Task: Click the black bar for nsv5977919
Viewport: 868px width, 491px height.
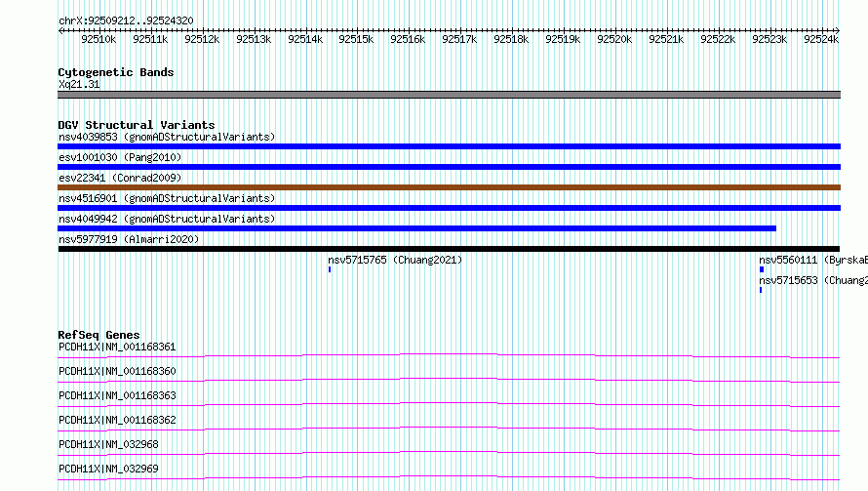Action: click(x=449, y=249)
